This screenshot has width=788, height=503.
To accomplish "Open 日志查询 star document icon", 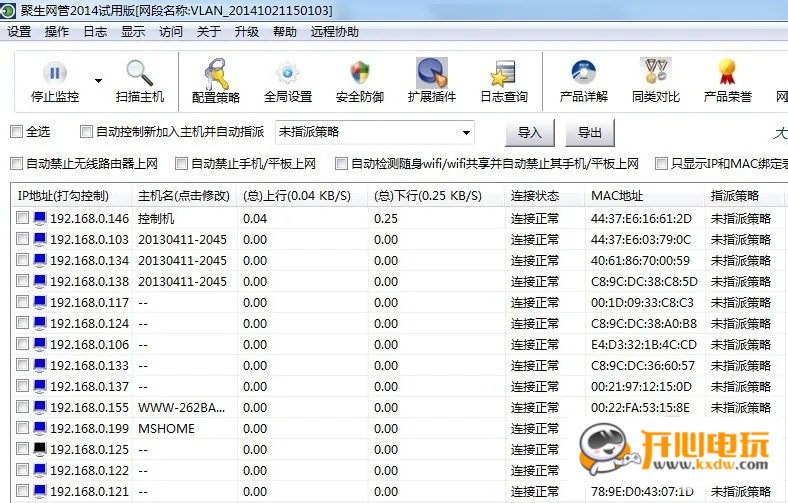I will (x=503, y=74).
